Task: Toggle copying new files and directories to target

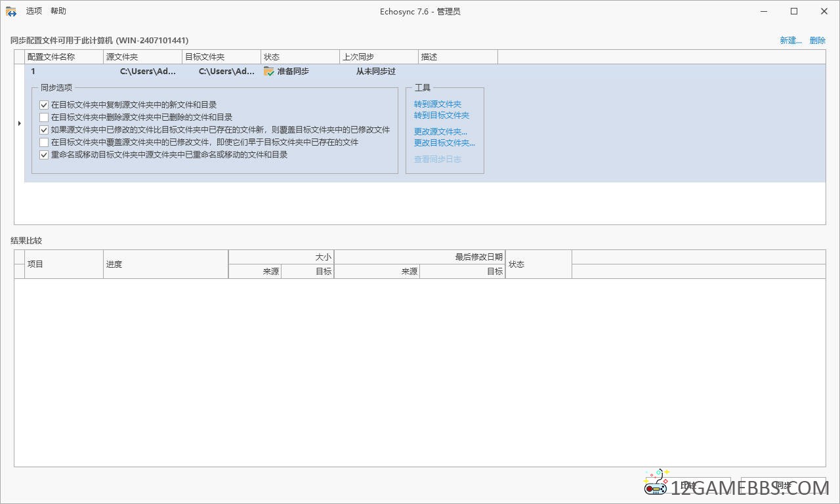Action: (44, 104)
